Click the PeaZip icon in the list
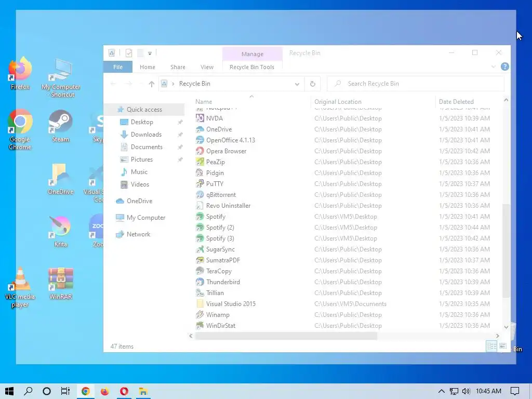Screen dimensions: 532x399 pos(200,162)
